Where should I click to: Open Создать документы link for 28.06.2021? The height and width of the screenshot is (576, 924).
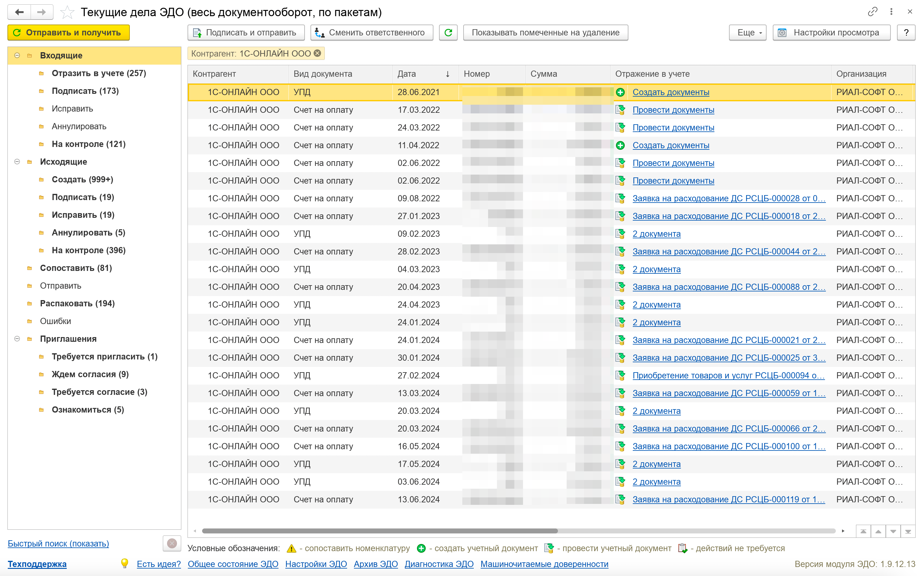[x=670, y=92]
